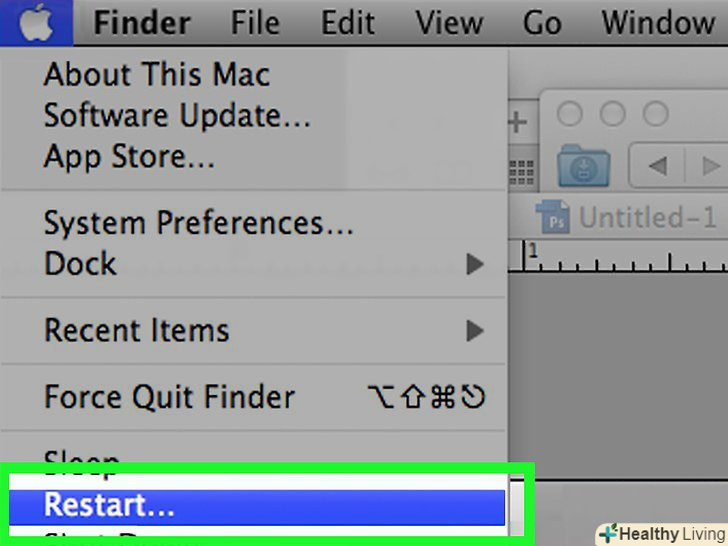Click the Apple logo menu
Viewport: 728px width, 546px height.
tap(35, 22)
